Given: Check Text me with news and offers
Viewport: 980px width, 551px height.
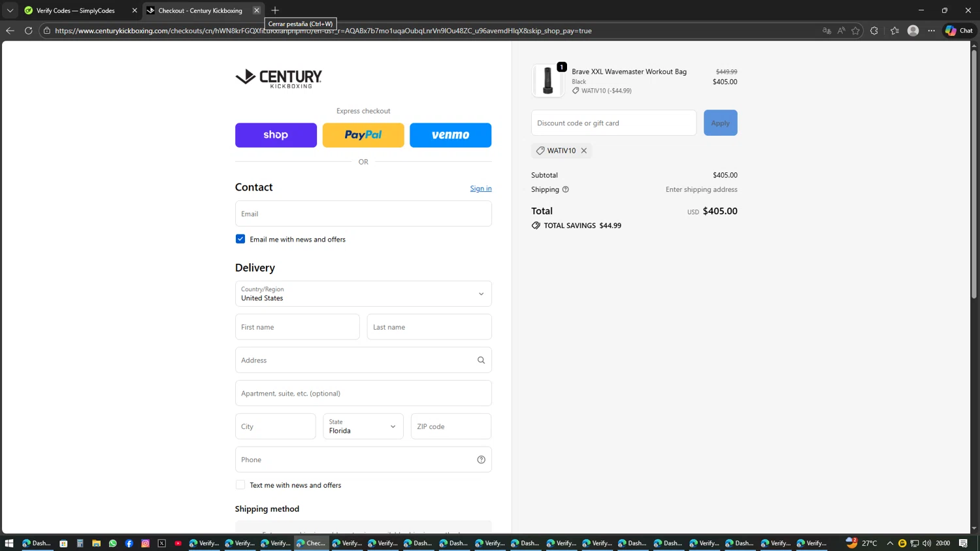Looking at the screenshot, I should (240, 485).
